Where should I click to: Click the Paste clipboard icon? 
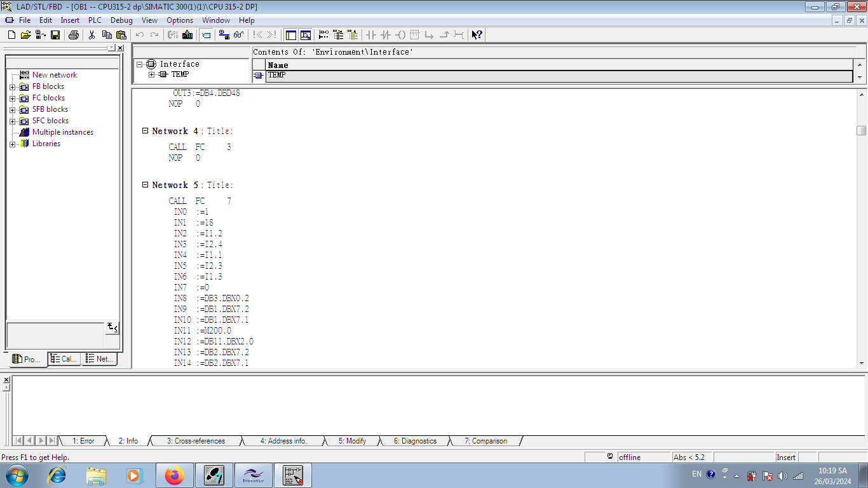(121, 35)
